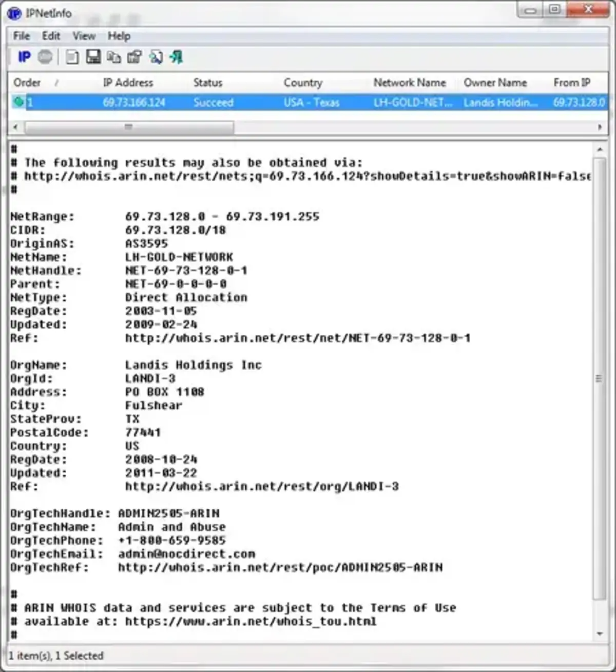
Task: Open the Help menu
Action: click(x=119, y=36)
